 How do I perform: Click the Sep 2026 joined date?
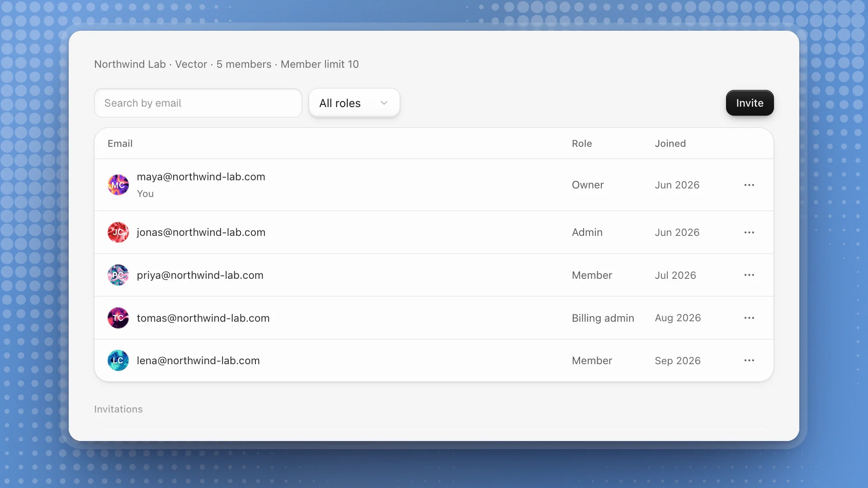[x=678, y=361]
